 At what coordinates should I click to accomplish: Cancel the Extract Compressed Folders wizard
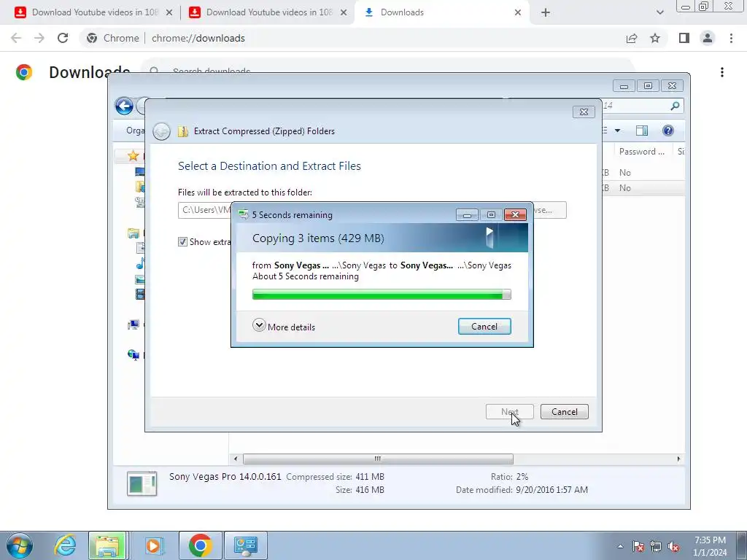564,412
